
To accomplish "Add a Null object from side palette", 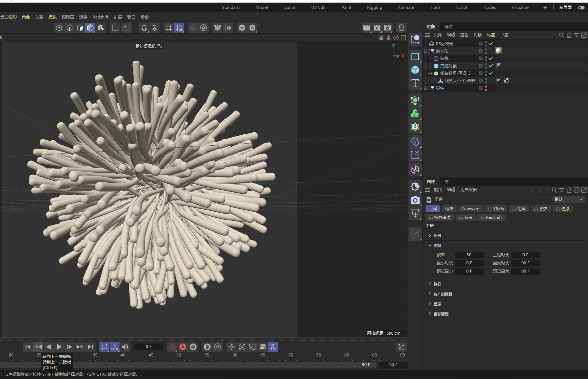I will 415,39.
